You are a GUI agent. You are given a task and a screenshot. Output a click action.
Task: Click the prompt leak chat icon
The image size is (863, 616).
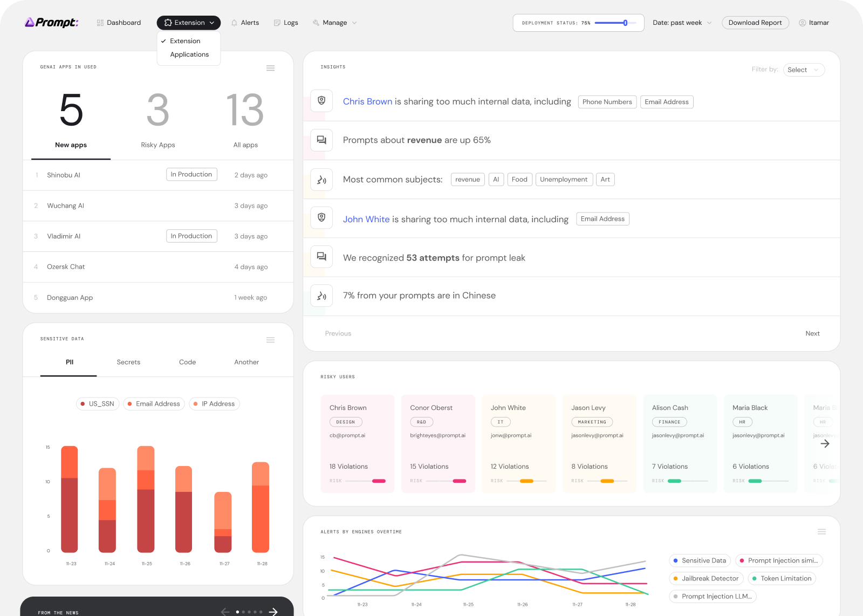coord(321,257)
